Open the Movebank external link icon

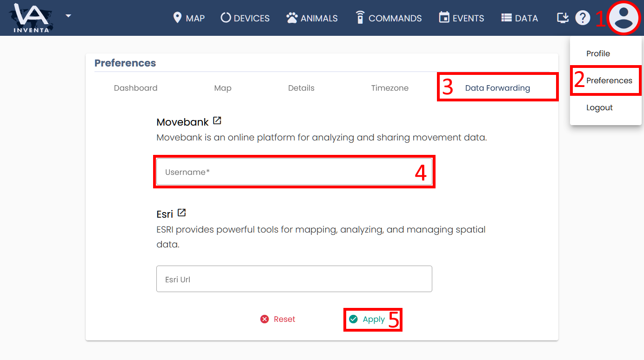coord(217,121)
